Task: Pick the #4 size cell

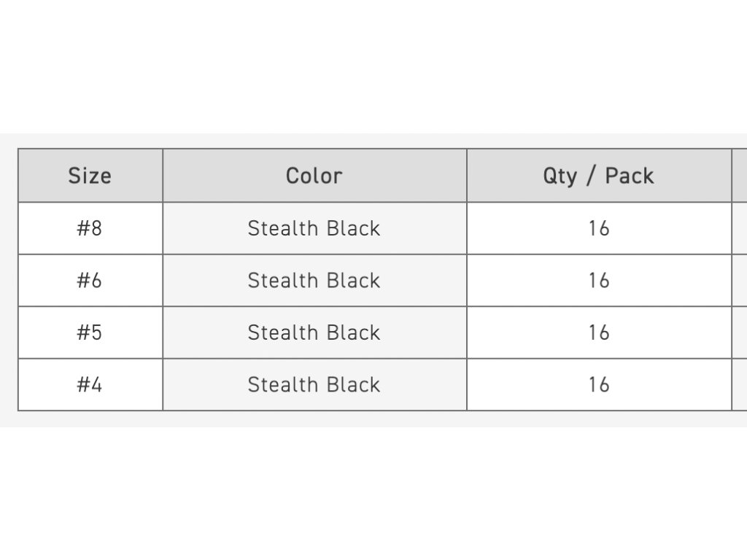Action: coord(90,384)
